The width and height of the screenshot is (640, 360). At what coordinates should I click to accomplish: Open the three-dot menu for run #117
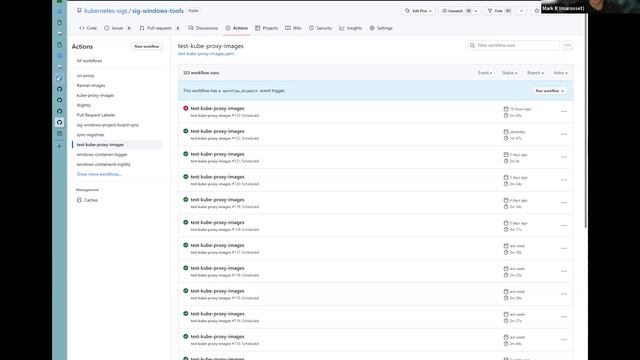(x=564, y=249)
